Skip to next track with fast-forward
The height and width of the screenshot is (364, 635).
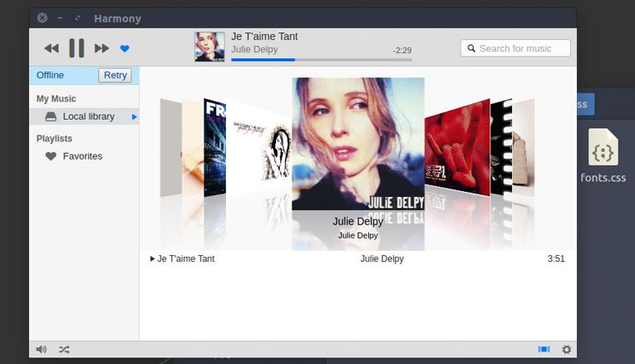[x=101, y=48]
